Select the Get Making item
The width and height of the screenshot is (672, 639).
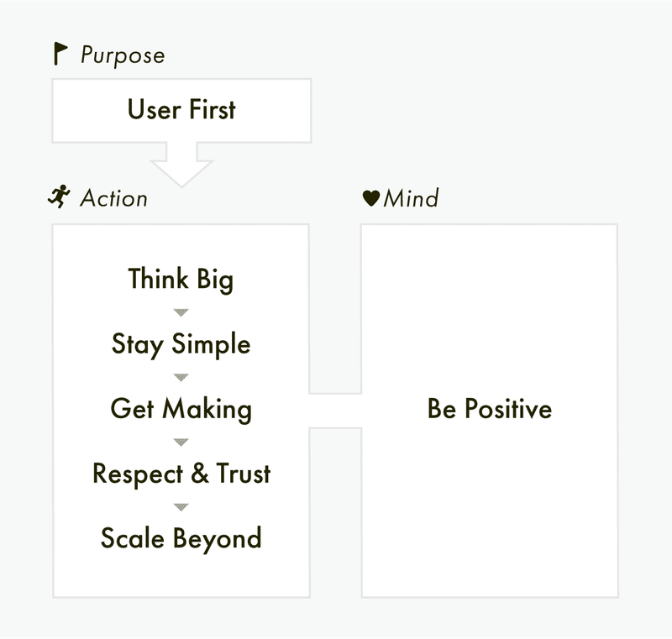[181, 409]
